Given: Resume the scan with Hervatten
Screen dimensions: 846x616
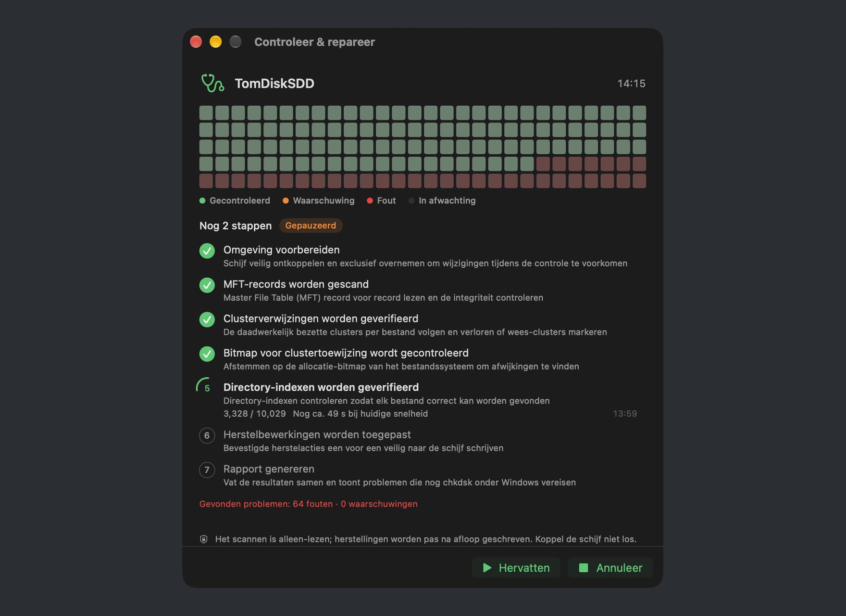Looking at the screenshot, I should coord(516,568).
